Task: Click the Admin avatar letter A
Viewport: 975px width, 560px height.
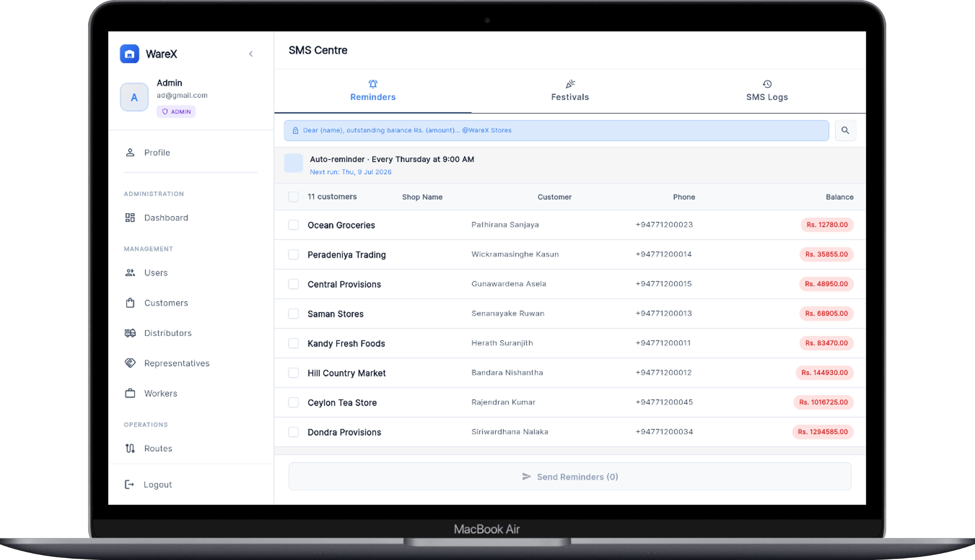Action: pyautogui.click(x=134, y=97)
